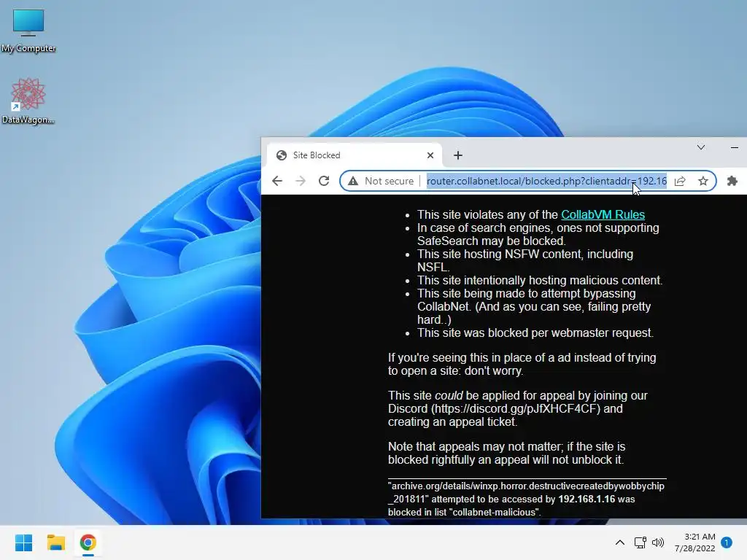Open the Windows Start menu
Screen dimensions: 747x560
24,542
